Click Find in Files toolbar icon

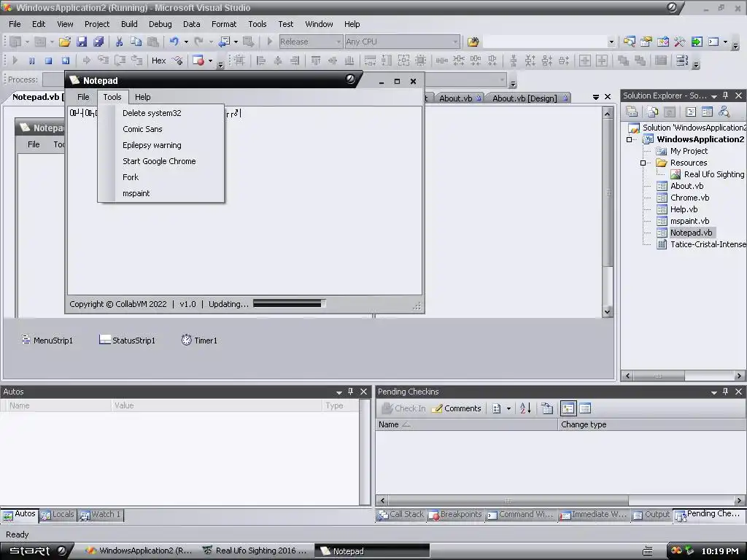tap(473, 42)
